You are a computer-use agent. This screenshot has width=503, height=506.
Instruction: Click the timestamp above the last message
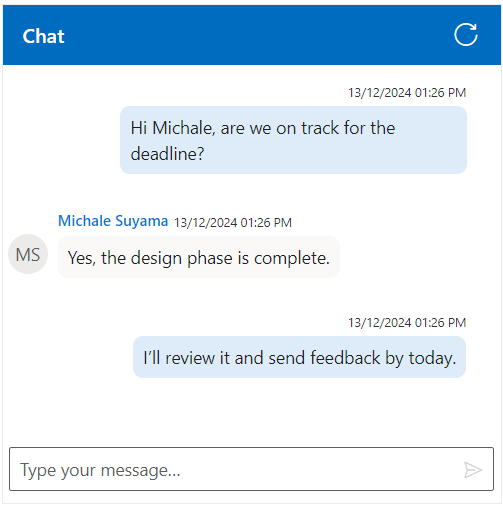(x=407, y=323)
